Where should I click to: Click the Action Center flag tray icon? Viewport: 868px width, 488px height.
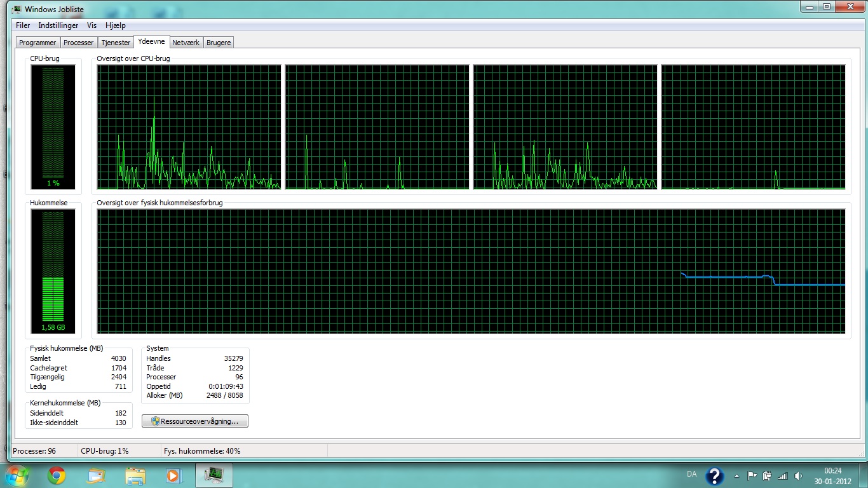(x=752, y=476)
